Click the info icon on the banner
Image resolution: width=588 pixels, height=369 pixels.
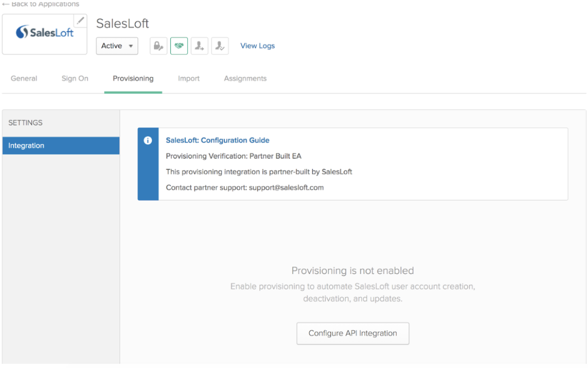click(x=148, y=140)
